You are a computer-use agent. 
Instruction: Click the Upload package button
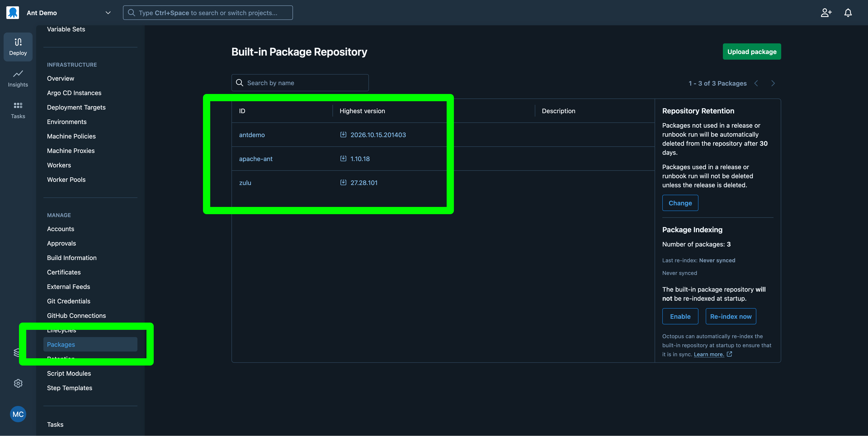[x=752, y=52]
